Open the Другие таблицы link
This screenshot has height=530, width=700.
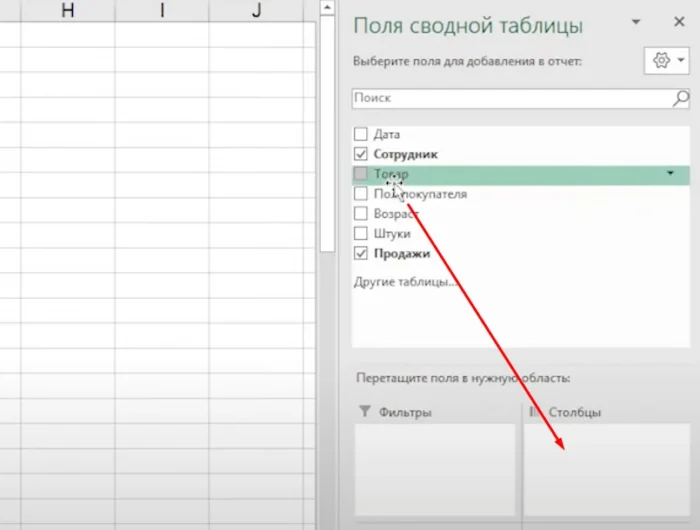click(x=403, y=282)
